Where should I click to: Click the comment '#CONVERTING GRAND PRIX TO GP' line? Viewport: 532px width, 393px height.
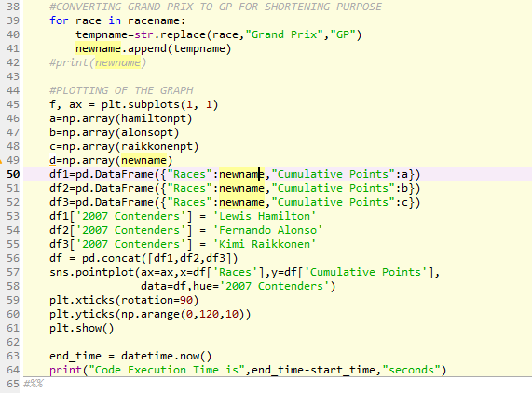tap(215, 7)
